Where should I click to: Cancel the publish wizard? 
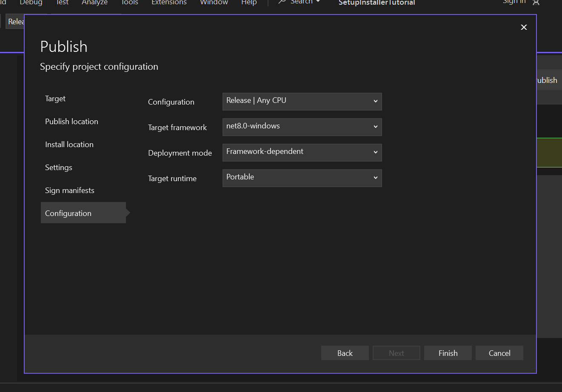[x=499, y=353]
